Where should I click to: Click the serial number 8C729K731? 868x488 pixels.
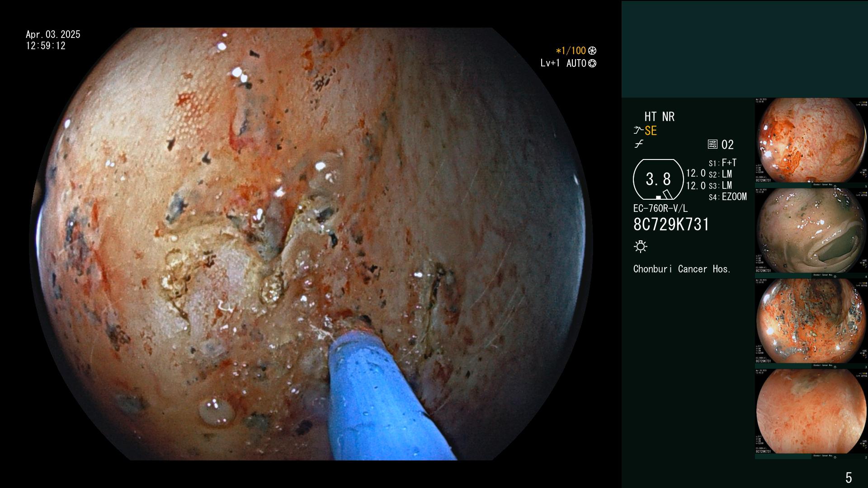coord(671,225)
